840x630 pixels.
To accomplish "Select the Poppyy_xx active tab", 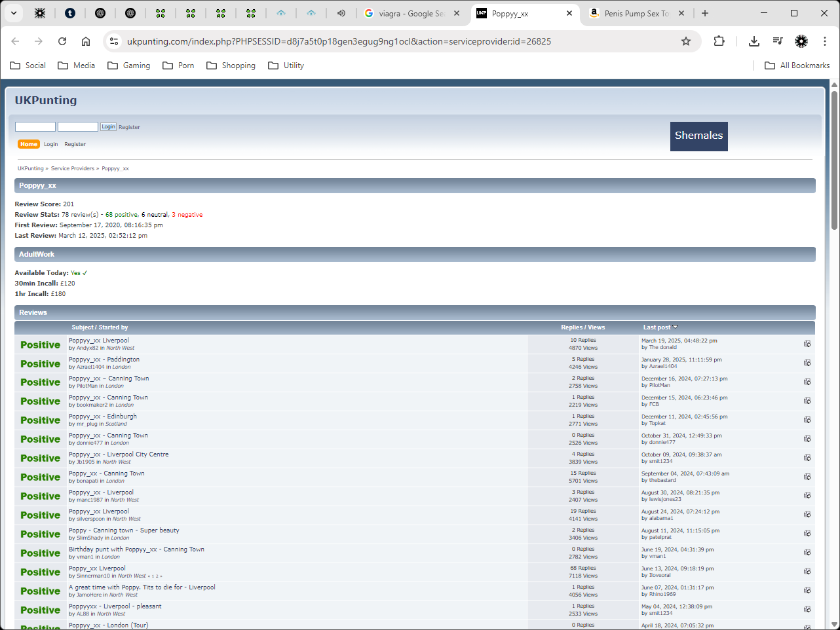I will tap(524, 13).
